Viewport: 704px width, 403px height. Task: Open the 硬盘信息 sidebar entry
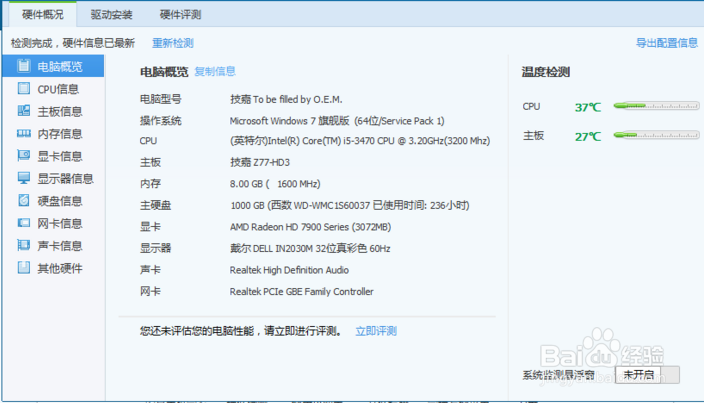53,201
